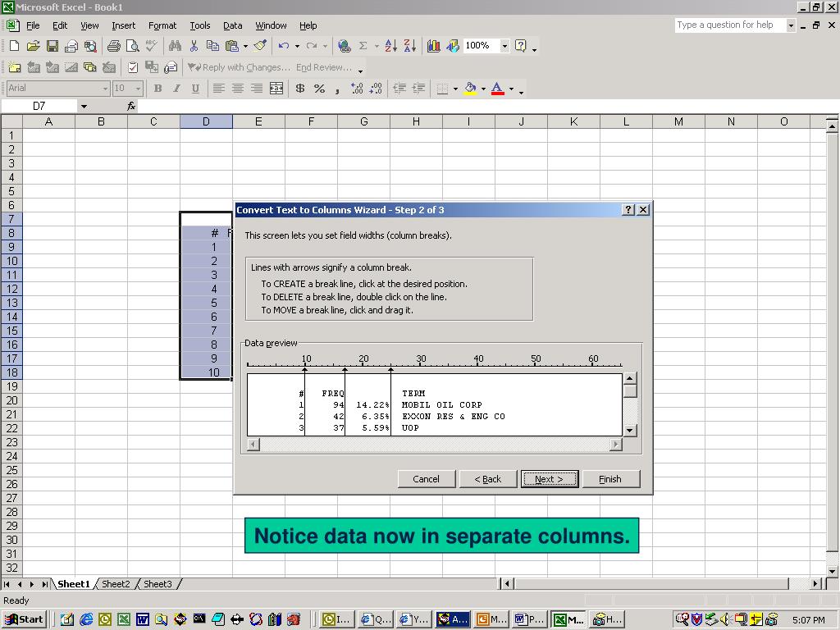Click the Increase Decimal icon
Screen dimensions: 840x630
click(357, 89)
